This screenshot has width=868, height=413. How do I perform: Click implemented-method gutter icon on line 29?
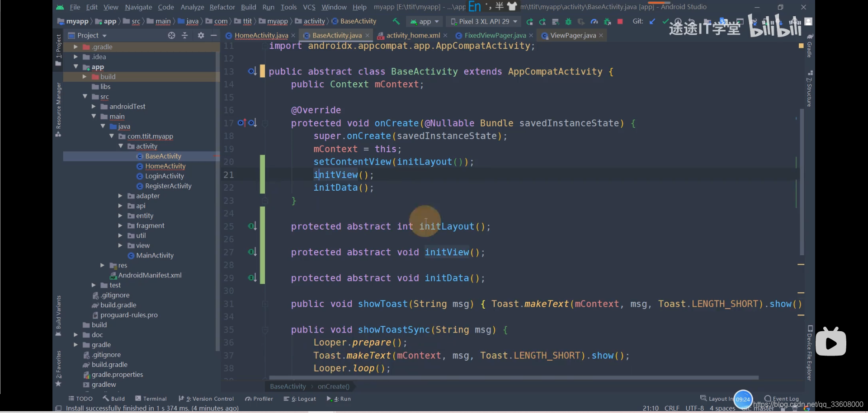pos(252,277)
